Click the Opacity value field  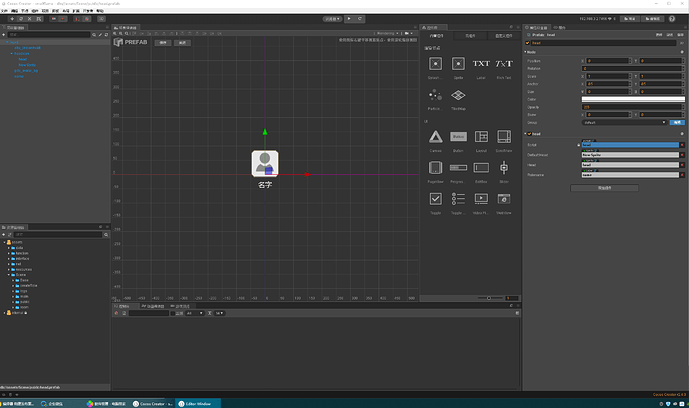(631, 107)
